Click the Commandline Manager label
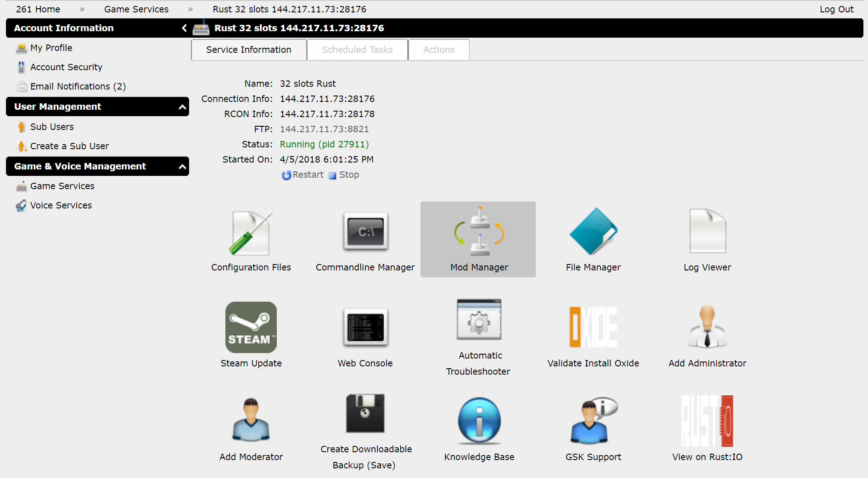 click(365, 267)
